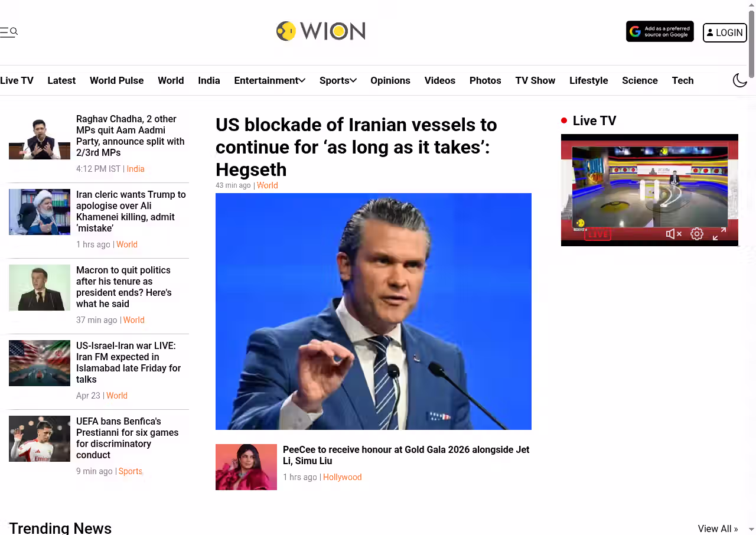Open the hamburger search menu icon
The height and width of the screenshot is (535, 756).
[x=9, y=32]
